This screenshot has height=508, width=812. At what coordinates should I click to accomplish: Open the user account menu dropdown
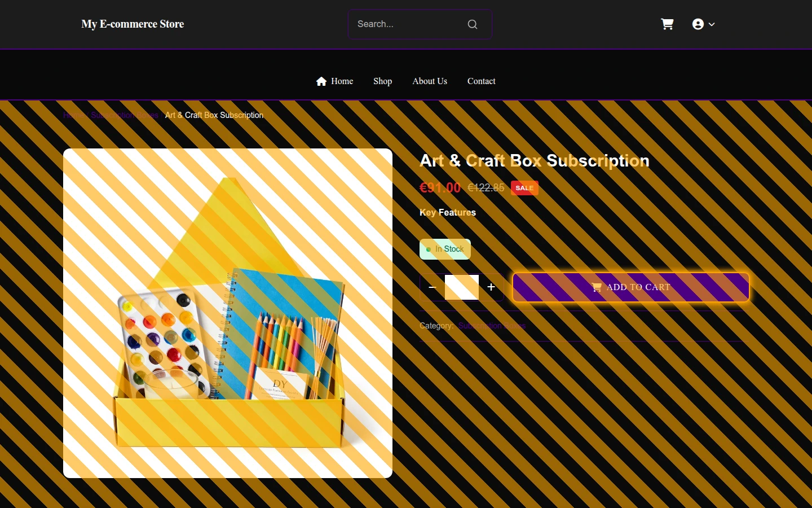[703, 24]
